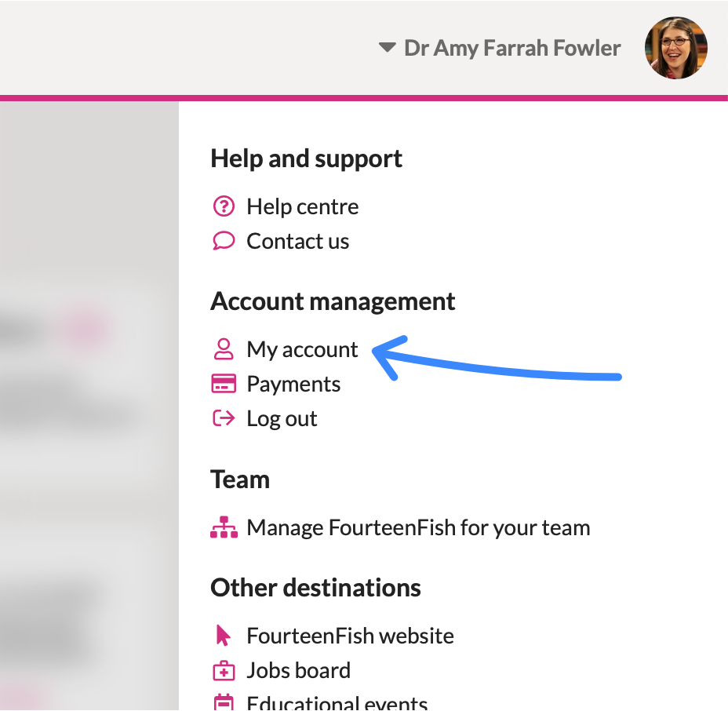Click the Payments credit card icon

pyautogui.click(x=224, y=384)
